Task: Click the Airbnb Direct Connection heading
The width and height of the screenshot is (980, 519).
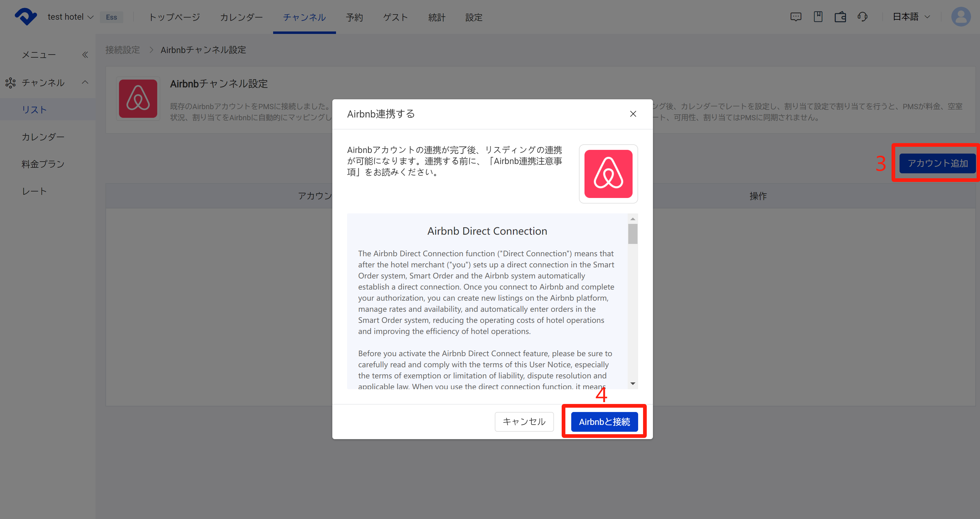Action: point(487,231)
